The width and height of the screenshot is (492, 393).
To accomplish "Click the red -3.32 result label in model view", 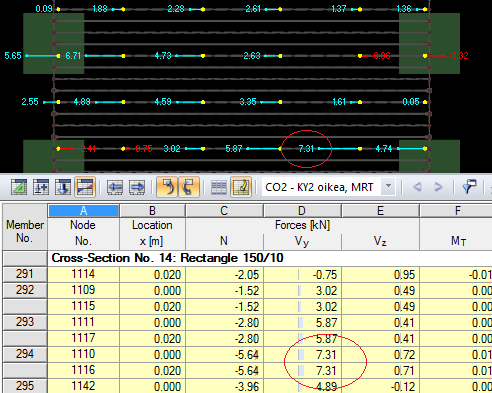I will [x=458, y=56].
